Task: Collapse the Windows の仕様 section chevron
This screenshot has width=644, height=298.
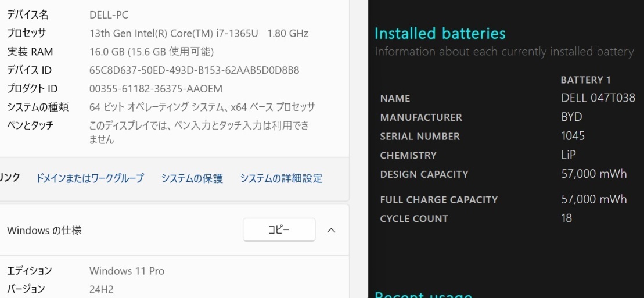Action: click(x=331, y=230)
